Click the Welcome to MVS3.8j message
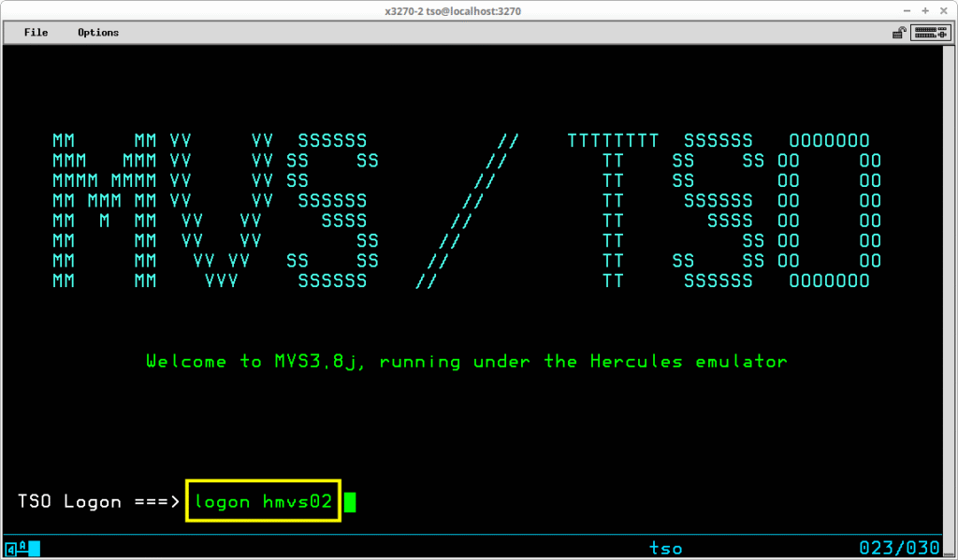This screenshot has height=560, width=958. pyautogui.click(x=467, y=361)
